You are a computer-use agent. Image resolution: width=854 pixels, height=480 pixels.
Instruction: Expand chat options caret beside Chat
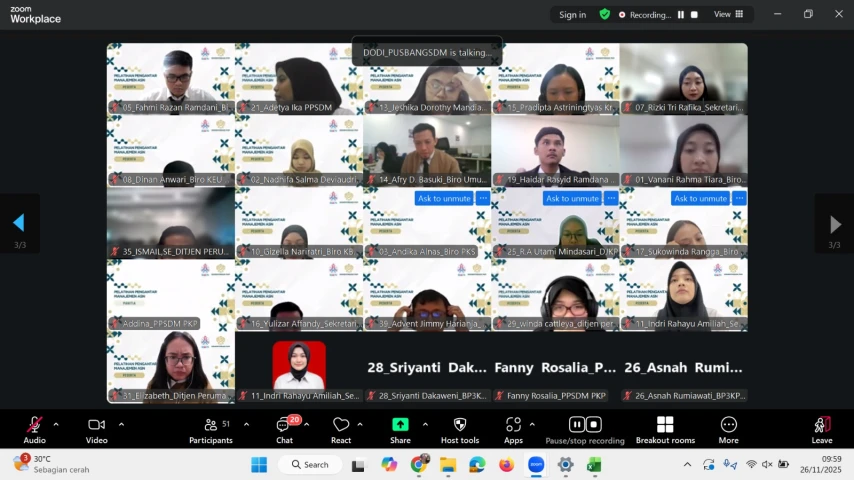tap(307, 424)
